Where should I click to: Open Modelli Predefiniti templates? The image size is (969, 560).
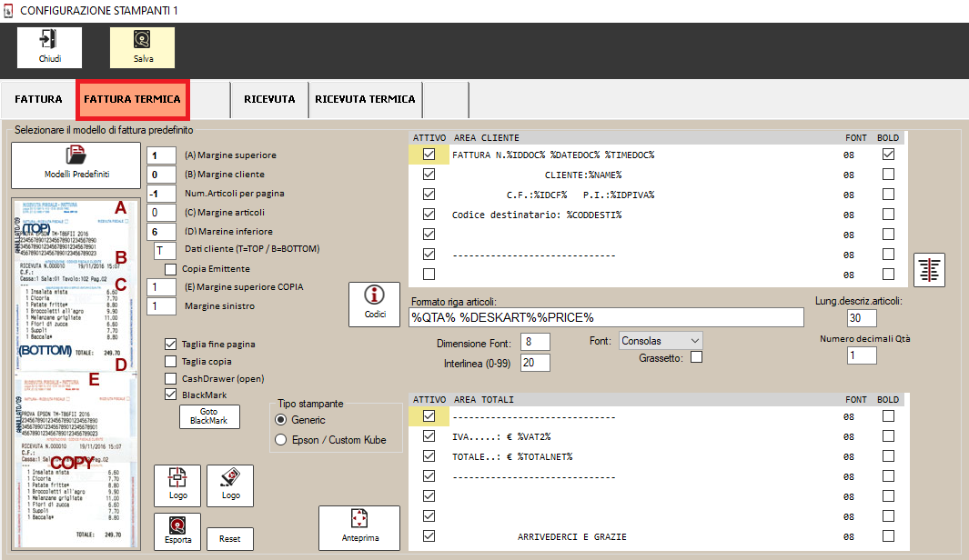[x=76, y=164]
